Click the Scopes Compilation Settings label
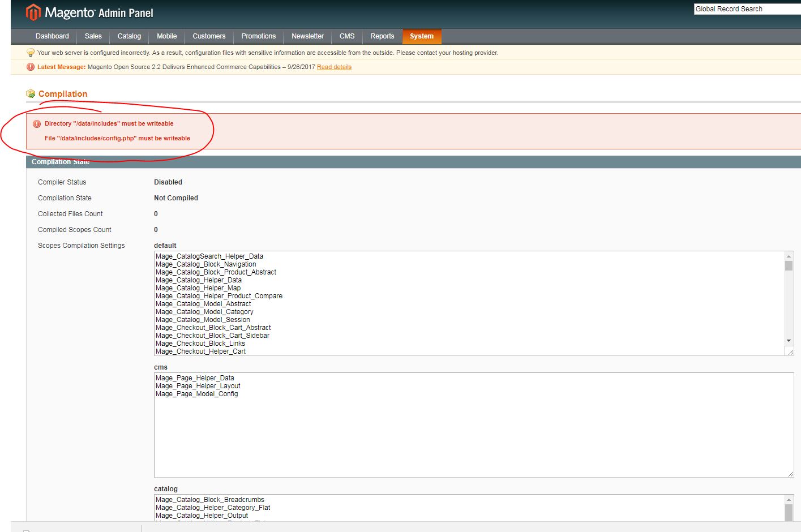 [x=82, y=246]
